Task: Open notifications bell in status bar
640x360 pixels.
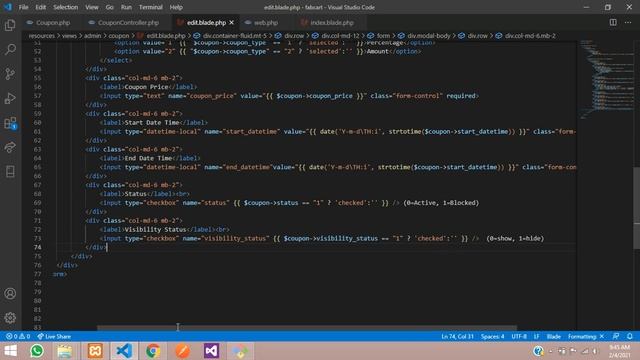Action: [630, 336]
